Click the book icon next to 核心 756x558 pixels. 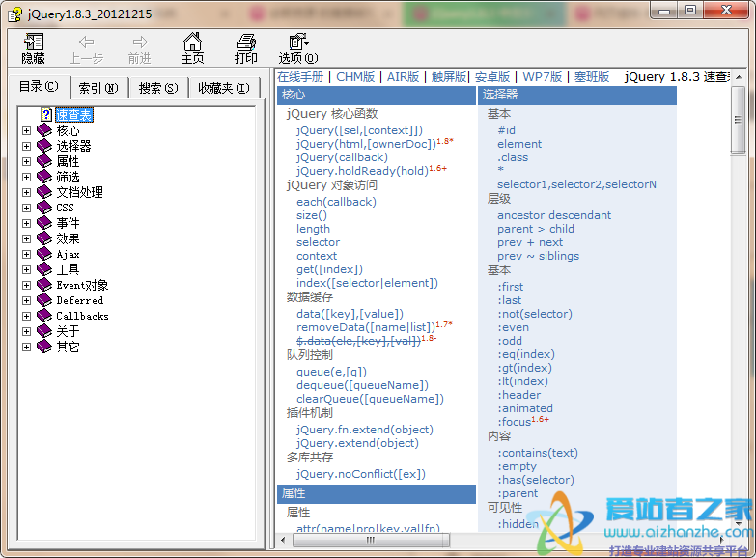44,130
